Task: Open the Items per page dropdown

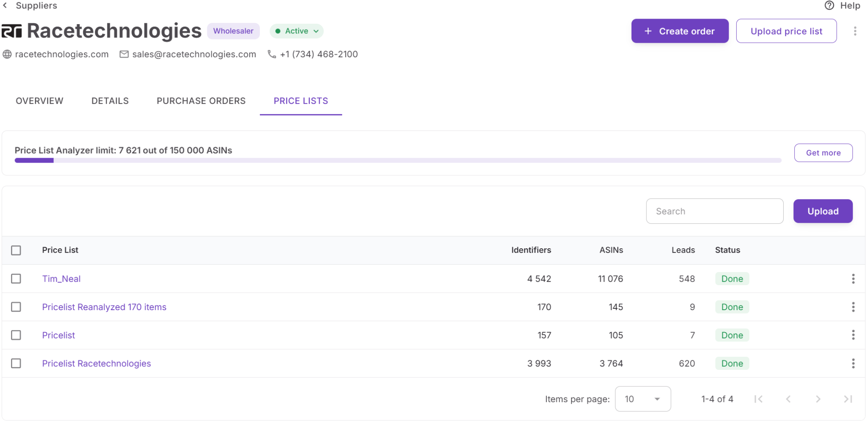Action: point(643,399)
